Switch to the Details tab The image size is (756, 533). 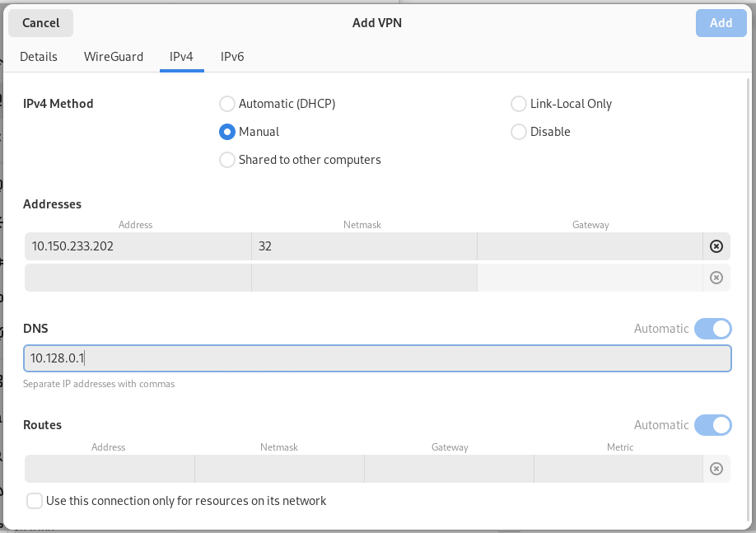39,57
